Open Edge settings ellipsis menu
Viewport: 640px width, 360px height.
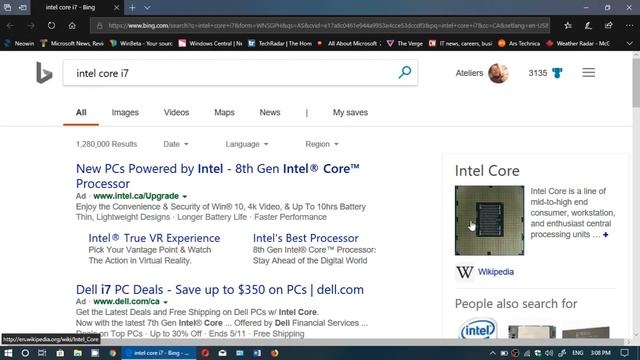(x=629, y=25)
